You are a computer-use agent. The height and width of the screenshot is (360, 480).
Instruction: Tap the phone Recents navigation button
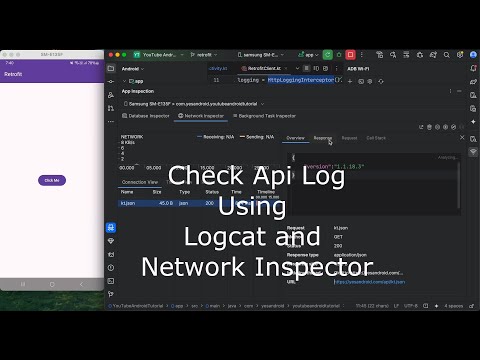23,284
